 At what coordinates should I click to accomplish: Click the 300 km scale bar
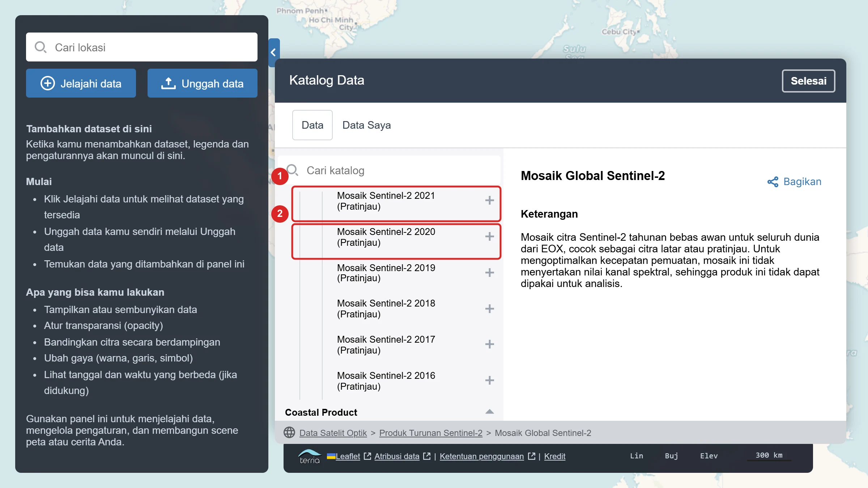[x=769, y=456]
